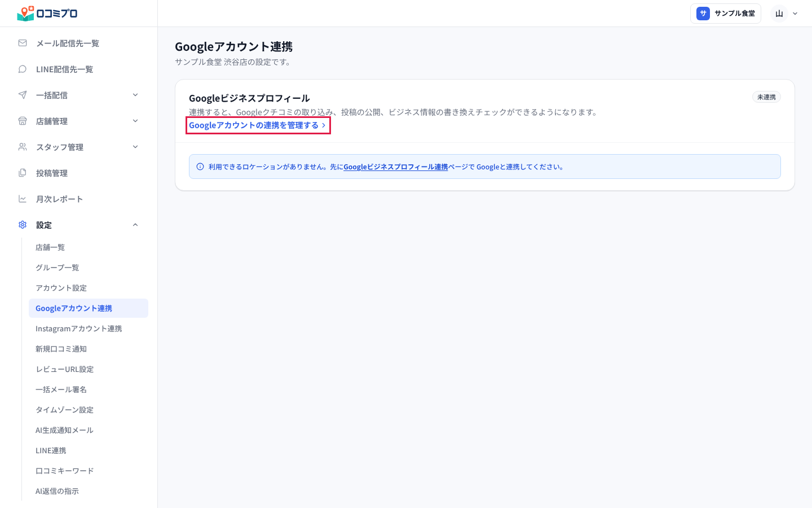Open the サンプル食堂 store switcher

click(x=726, y=14)
